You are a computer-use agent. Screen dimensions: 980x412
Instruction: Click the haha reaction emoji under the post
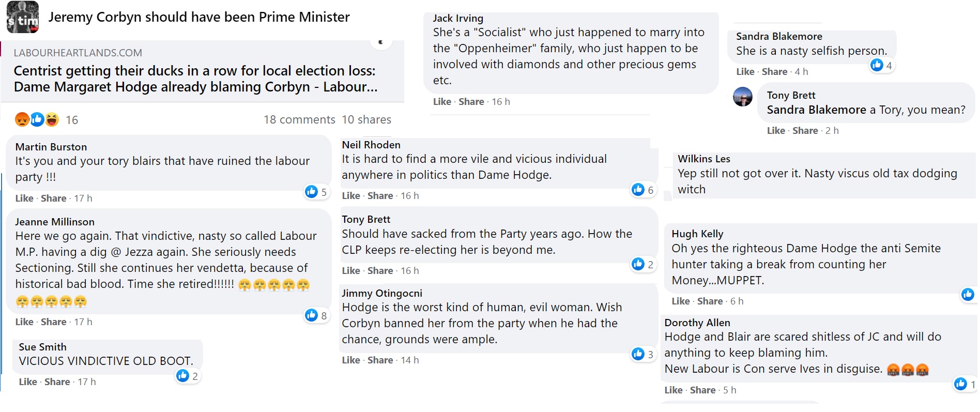pyautogui.click(x=52, y=119)
